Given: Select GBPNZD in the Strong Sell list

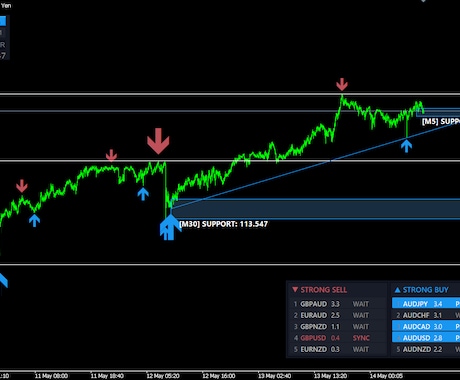Looking at the screenshot, I should coord(313,327).
